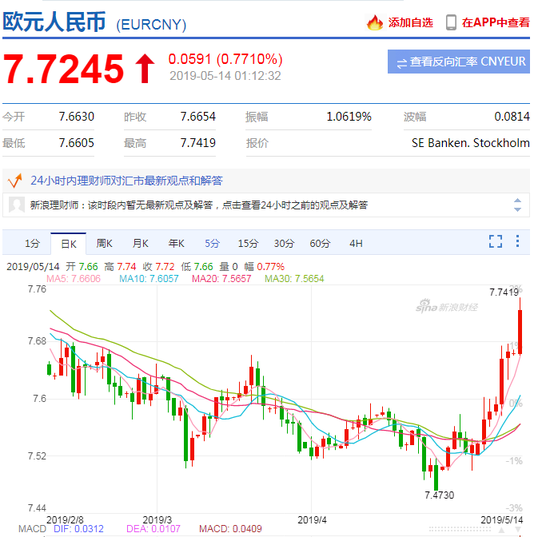550x537 pixels.
Task: Click the 今开 value 7.6630
Action: [x=76, y=116]
